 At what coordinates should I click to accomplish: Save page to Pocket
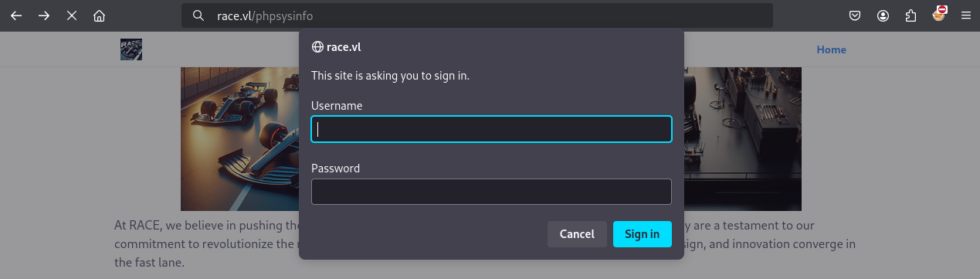tap(856, 15)
